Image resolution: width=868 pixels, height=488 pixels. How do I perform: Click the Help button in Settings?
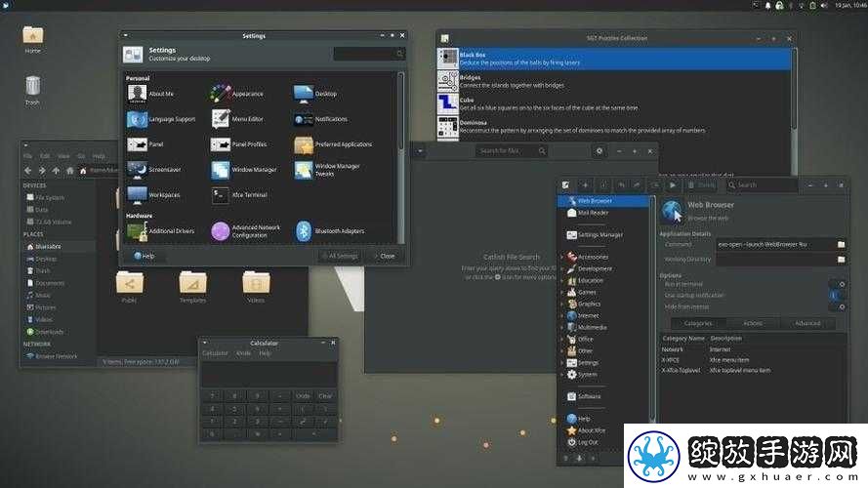(x=144, y=256)
